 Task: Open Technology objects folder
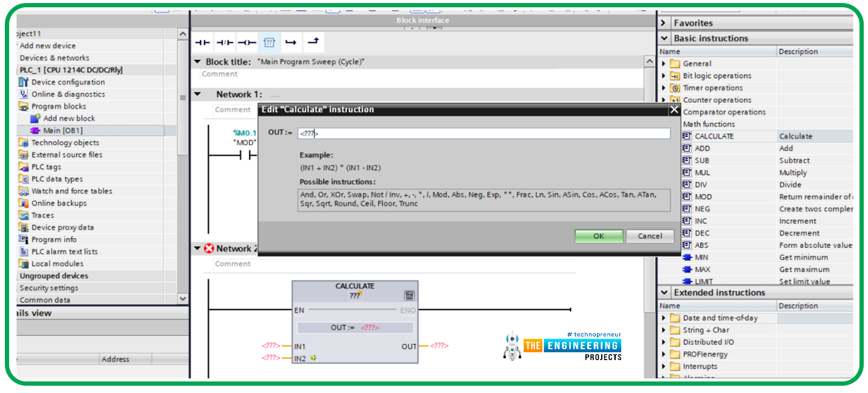(65, 143)
